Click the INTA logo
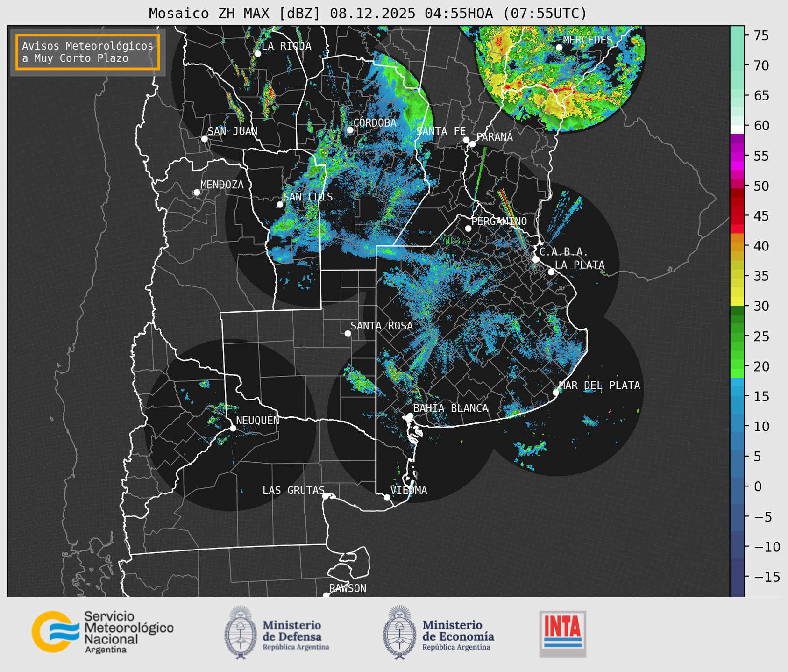Image resolution: width=788 pixels, height=672 pixels. pos(562,633)
